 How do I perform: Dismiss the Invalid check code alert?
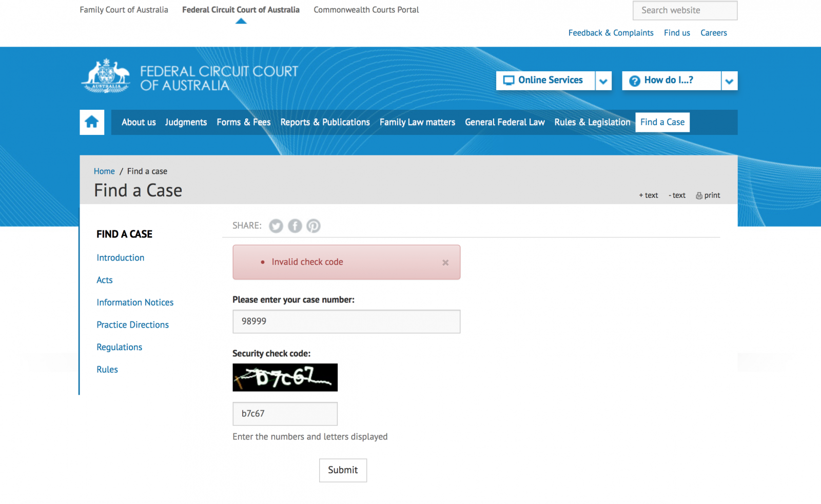pyautogui.click(x=445, y=263)
